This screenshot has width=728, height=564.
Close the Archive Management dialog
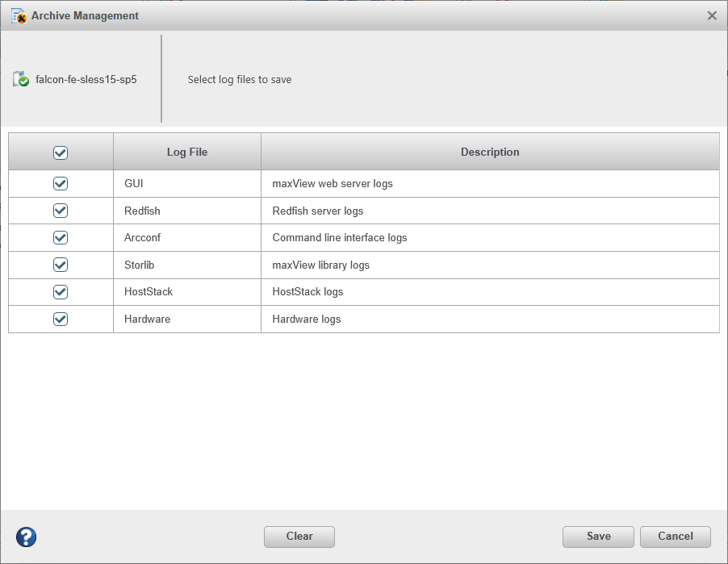pos(712,16)
